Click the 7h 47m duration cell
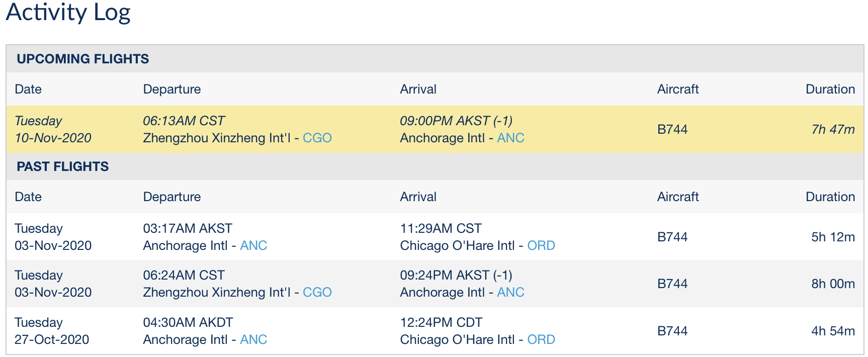 (833, 129)
